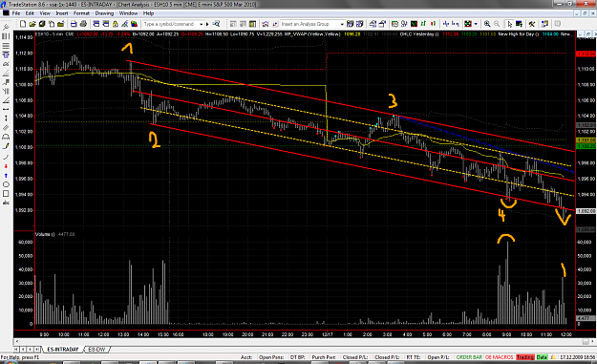
Task: Click the RGB color-circles toolbar icon
Action: click(x=134, y=24)
